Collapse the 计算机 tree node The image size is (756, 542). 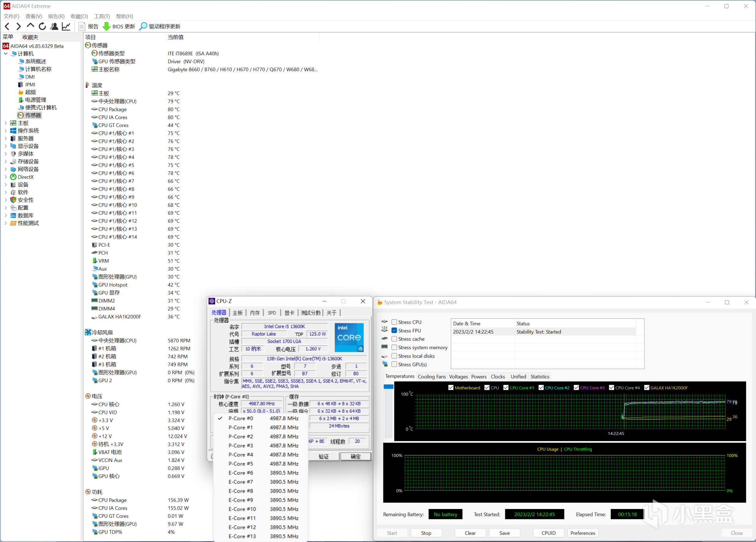pyautogui.click(x=6, y=54)
